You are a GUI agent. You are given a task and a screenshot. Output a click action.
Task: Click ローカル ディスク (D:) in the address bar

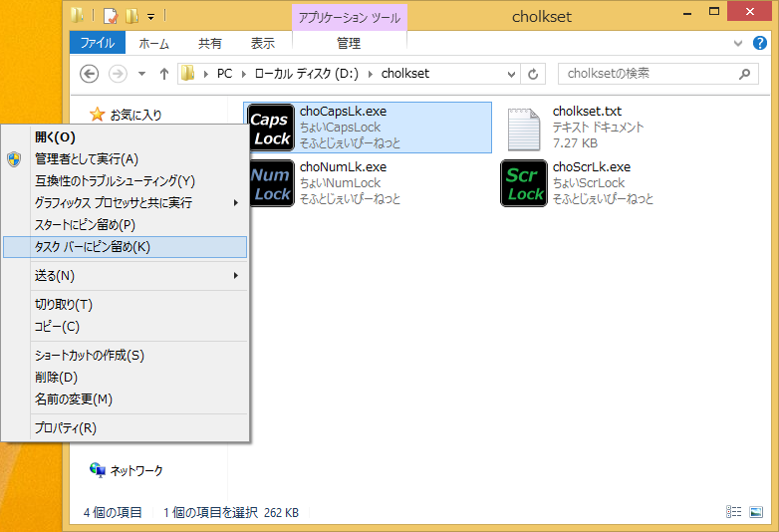pos(306,74)
